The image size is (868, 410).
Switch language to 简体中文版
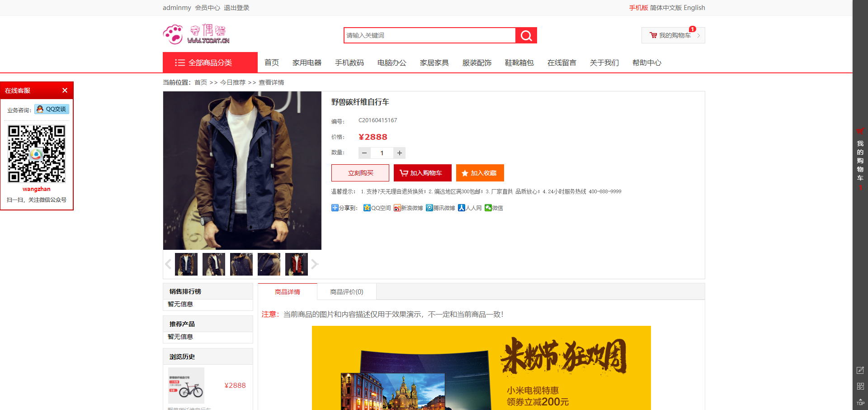pos(666,8)
